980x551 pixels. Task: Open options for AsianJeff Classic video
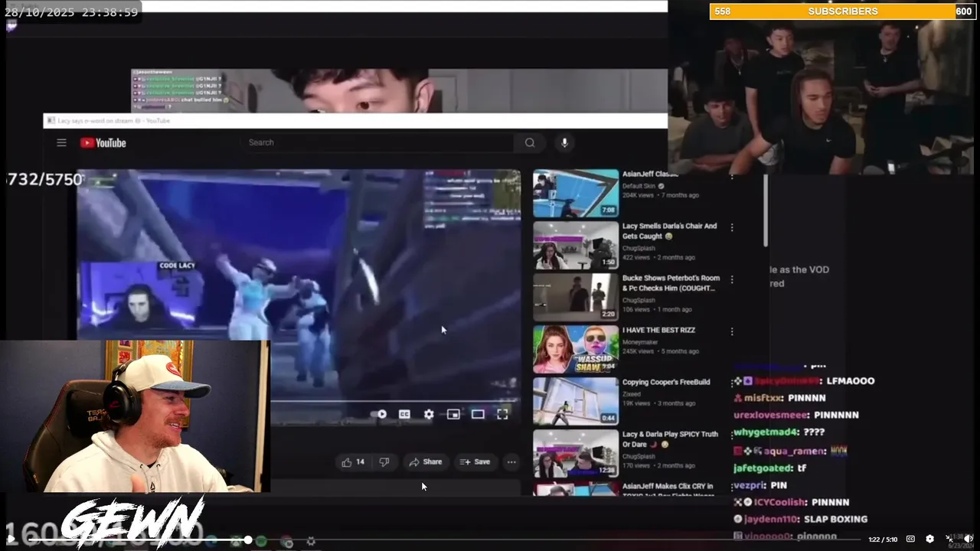tap(732, 177)
